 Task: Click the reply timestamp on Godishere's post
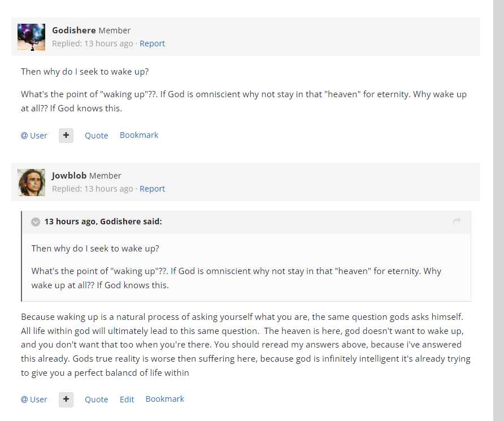coord(108,44)
